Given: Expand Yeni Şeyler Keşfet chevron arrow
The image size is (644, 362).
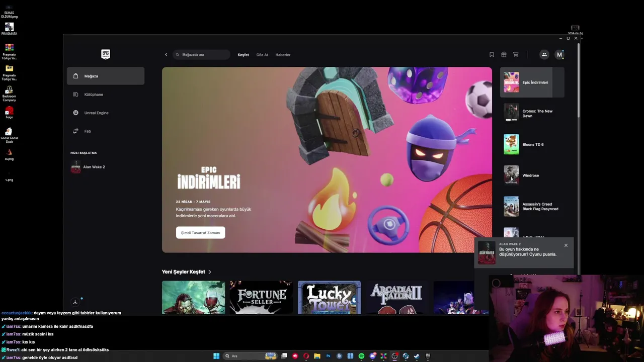Looking at the screenshot, I should point(210,271).
